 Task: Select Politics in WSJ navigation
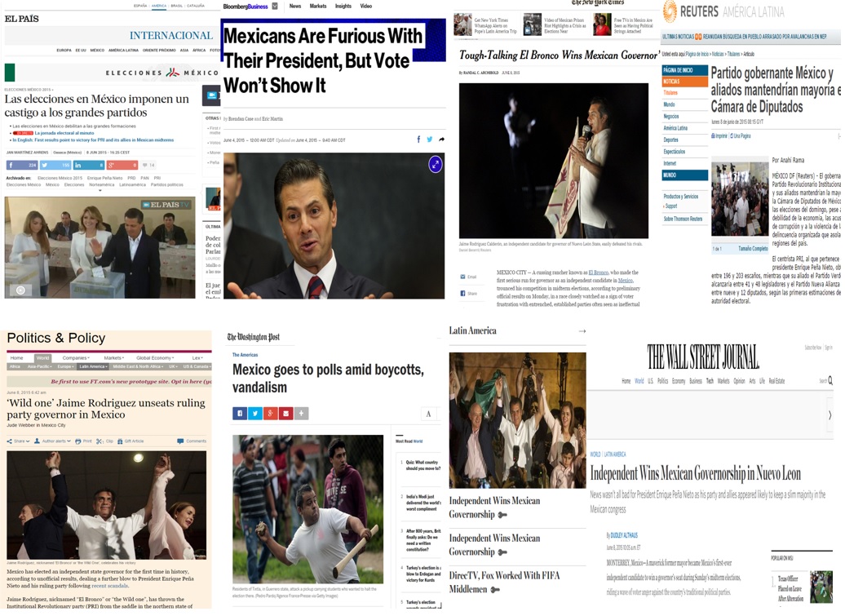663,380
